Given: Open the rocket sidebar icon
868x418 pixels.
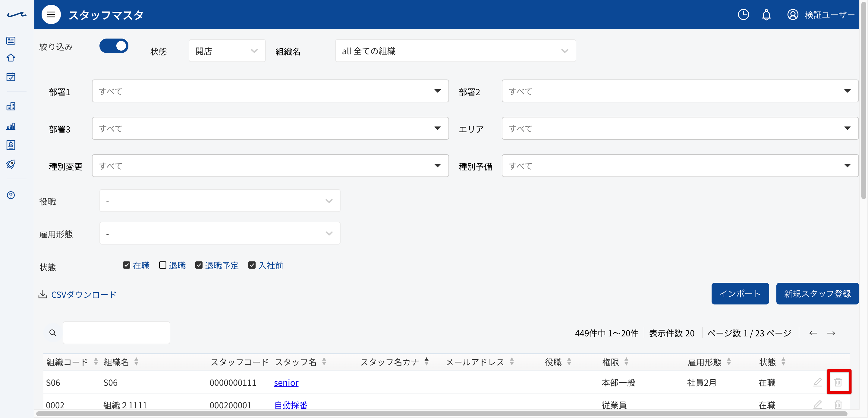Looking at the screenshot, I should pyautogui.click(x=11, y=164).
